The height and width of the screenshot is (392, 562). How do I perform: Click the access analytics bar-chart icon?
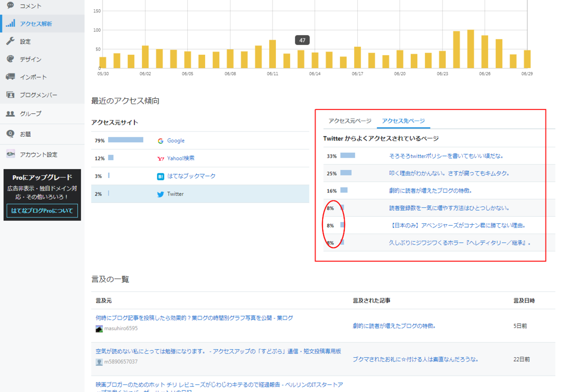click(x=10, y=23)
